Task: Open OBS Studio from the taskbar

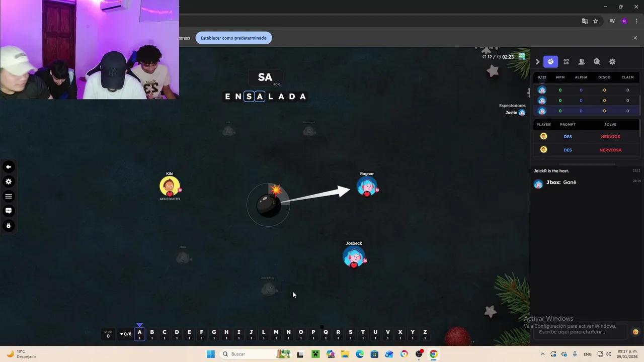Action: (419, 354)
